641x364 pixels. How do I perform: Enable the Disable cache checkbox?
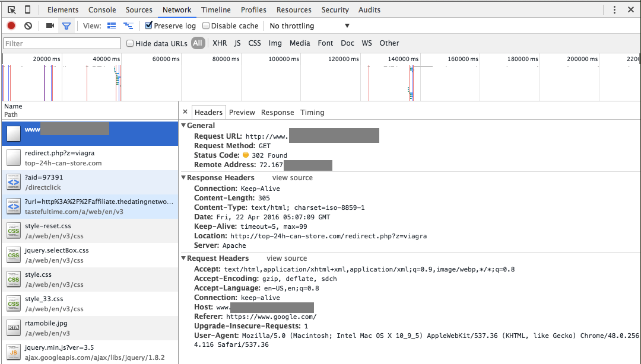[x=206, y=25]
